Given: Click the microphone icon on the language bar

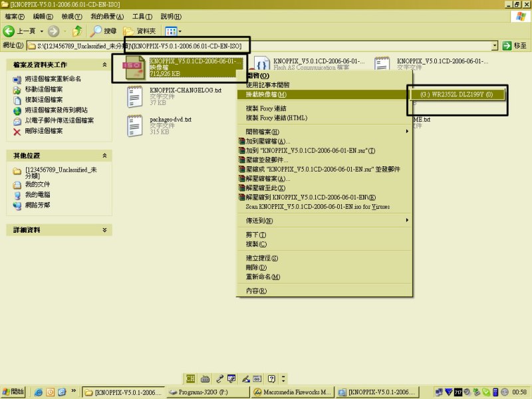Looking at the screenshot, I should 219,378.
